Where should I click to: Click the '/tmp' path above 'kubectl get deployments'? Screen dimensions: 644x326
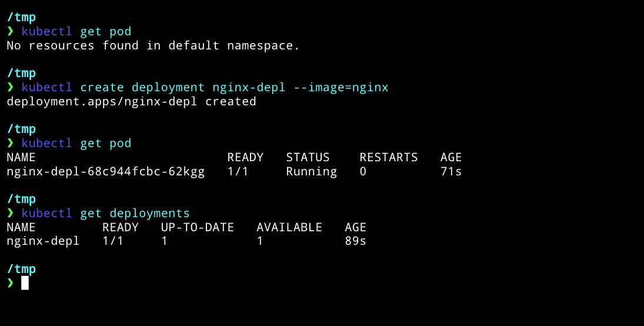pos(21,199)
